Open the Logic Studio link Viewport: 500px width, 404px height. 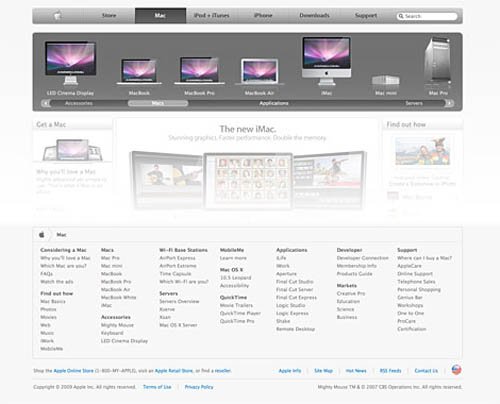click(291, 305)
